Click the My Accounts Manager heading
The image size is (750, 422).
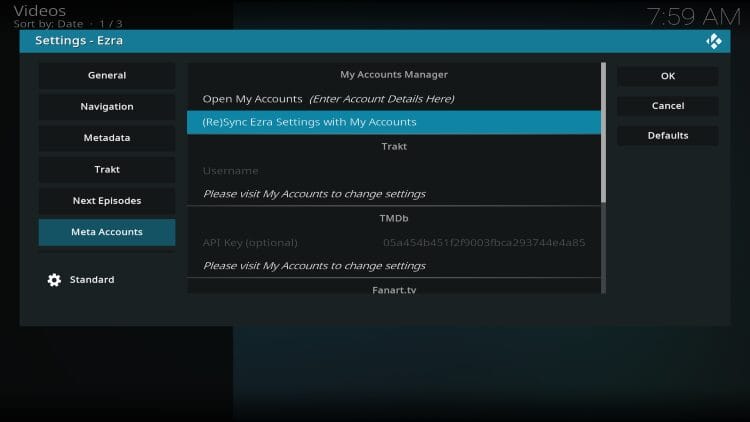point(394,75)
